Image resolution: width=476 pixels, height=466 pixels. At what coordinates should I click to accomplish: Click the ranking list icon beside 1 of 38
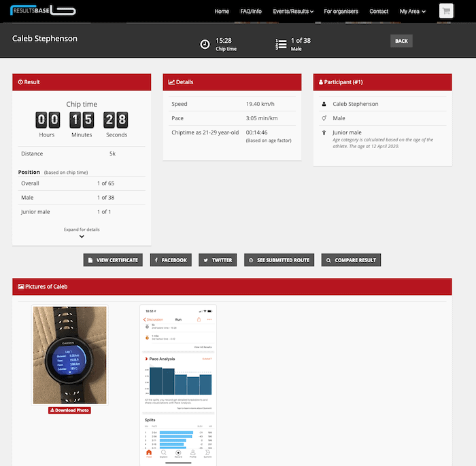[x=281, y=44]
